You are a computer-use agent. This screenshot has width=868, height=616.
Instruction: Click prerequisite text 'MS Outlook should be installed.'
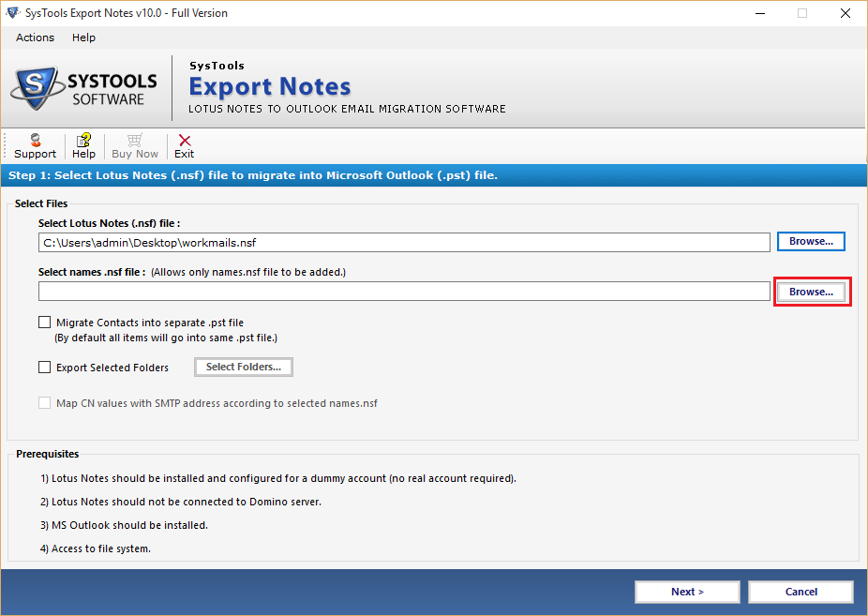(x=124, y=525)
